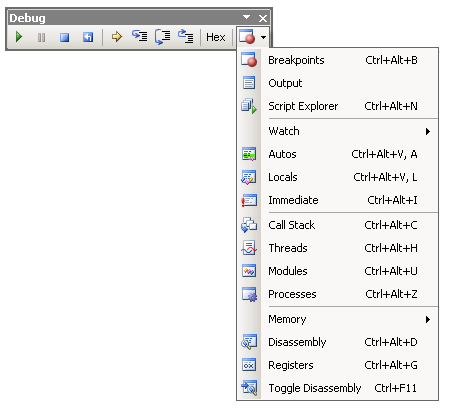The height and width of the screenshot is (410, 450).
Task: Click the Pause (Break All) icon
Action: 42,37
